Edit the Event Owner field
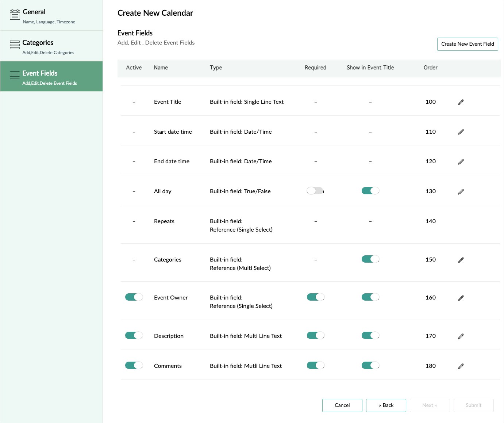This screenshot has width=504, height=423. coord(460,297)
